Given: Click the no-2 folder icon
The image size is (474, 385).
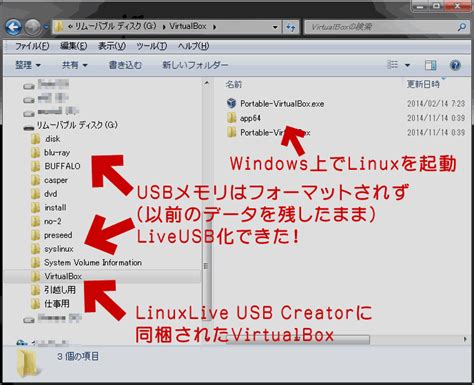Looking at the screenshot, I should [36, 221].
